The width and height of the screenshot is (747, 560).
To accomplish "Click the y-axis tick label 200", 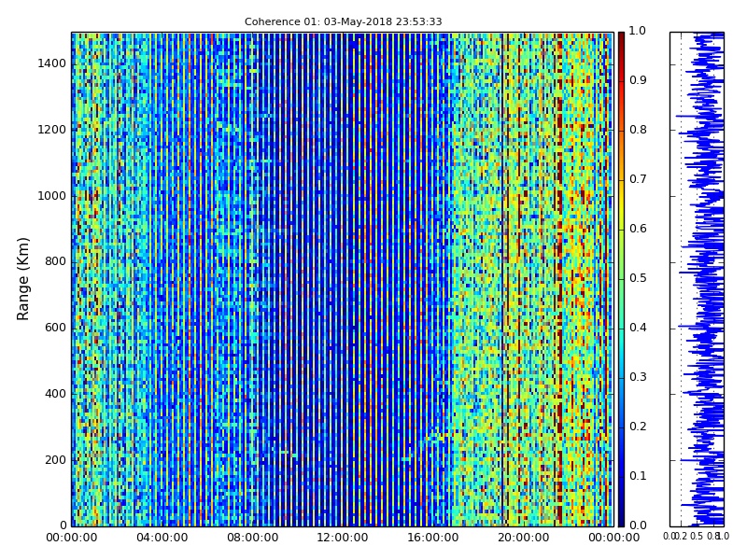I will click(55, 460).
